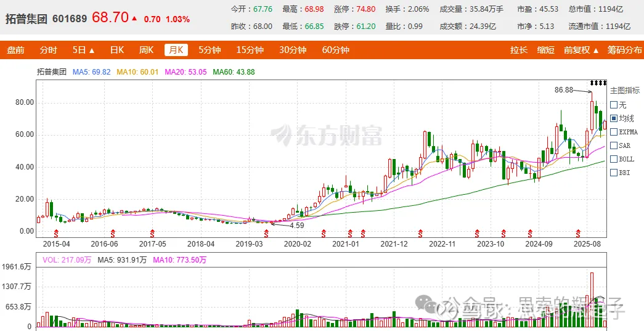Click red S marker above 2016-06

pyautogui.click(x=113, y=234)
